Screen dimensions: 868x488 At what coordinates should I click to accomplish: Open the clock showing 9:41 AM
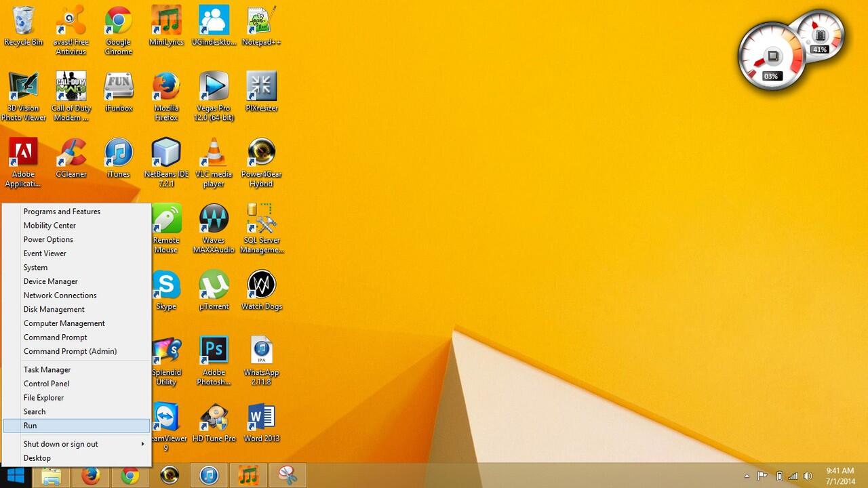[x=840, y=476]
